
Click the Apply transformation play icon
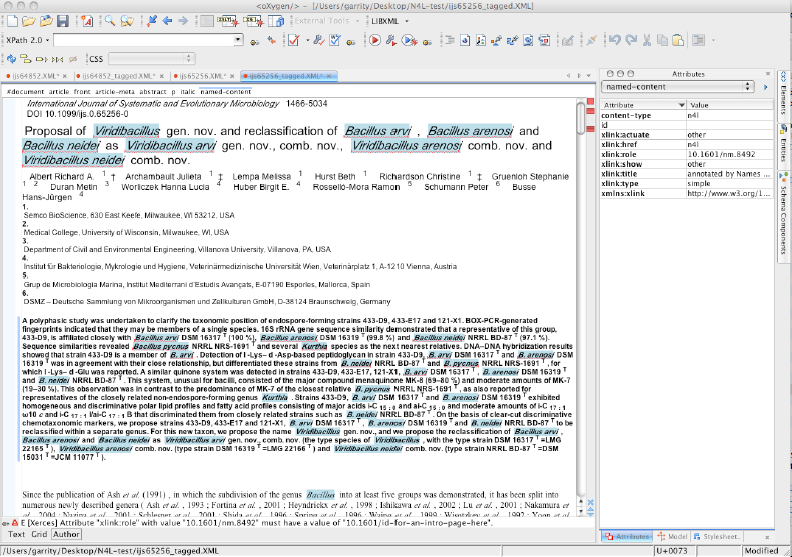click(x=373, y=41)
